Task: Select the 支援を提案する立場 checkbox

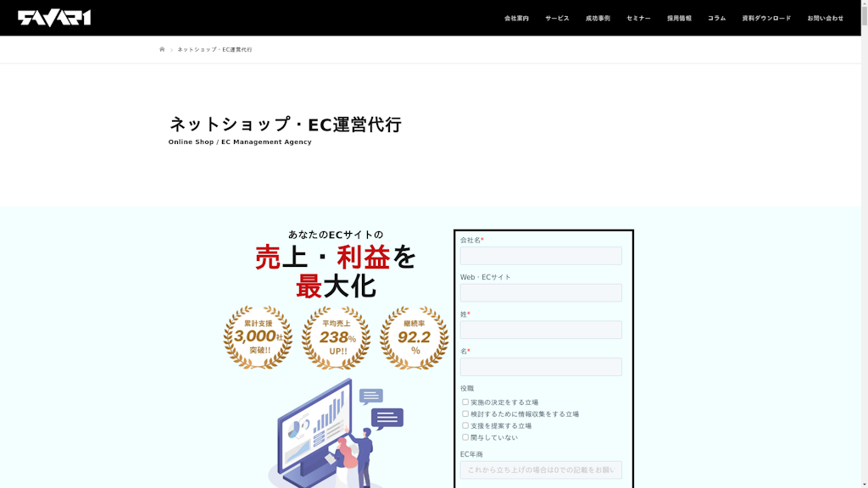Action: point(465,426)
